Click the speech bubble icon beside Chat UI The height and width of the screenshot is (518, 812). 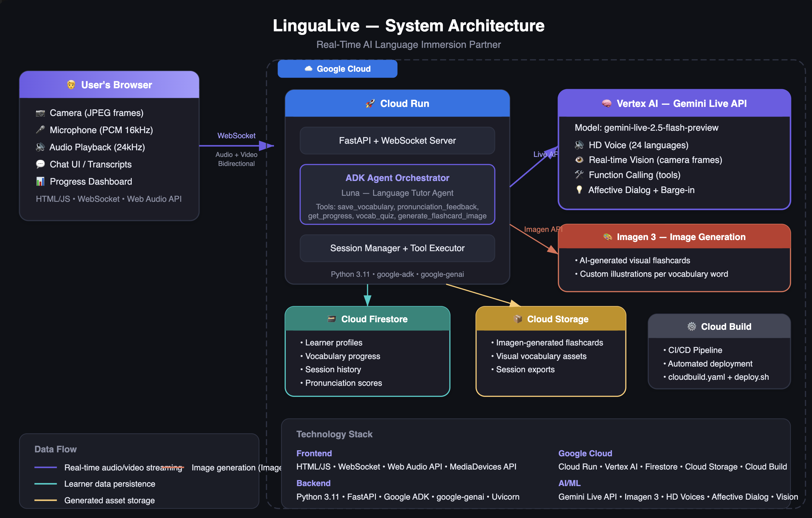(x=40, y=164)
